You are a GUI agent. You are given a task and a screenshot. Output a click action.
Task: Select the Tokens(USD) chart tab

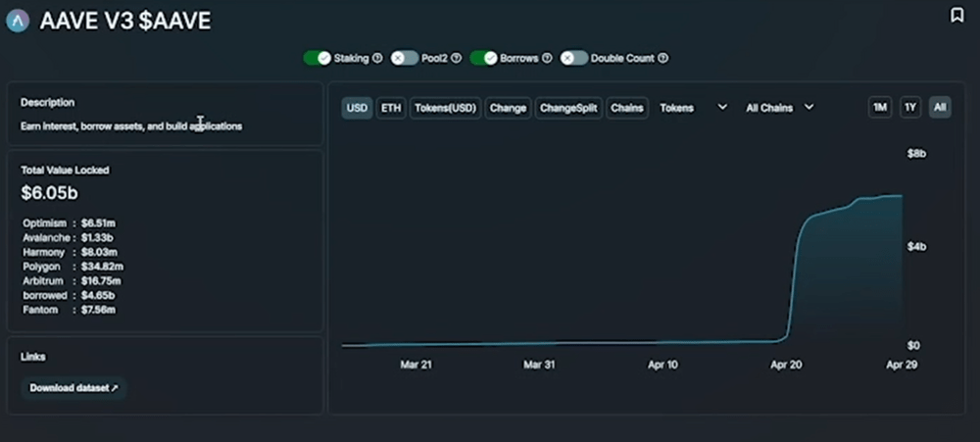(x=445, y=108)
